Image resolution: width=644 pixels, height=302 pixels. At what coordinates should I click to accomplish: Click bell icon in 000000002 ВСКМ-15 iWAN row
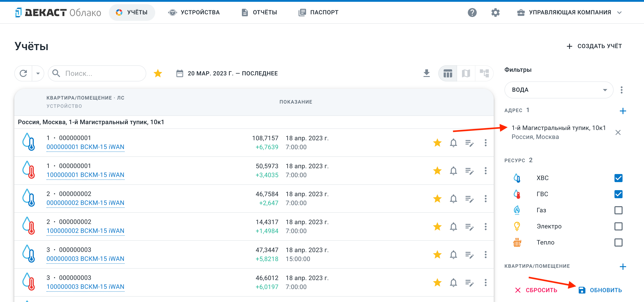[x=453, y=199]
